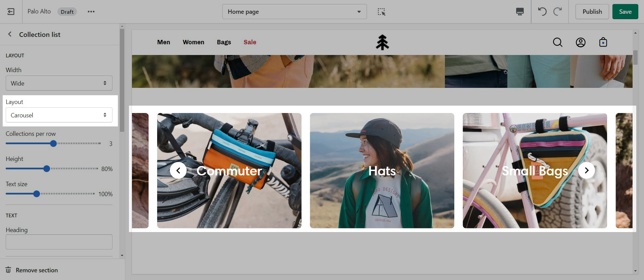The image size is (644, 280).
Task: Expand the Width dropdown set to Wide
Action: coord(59,83)
